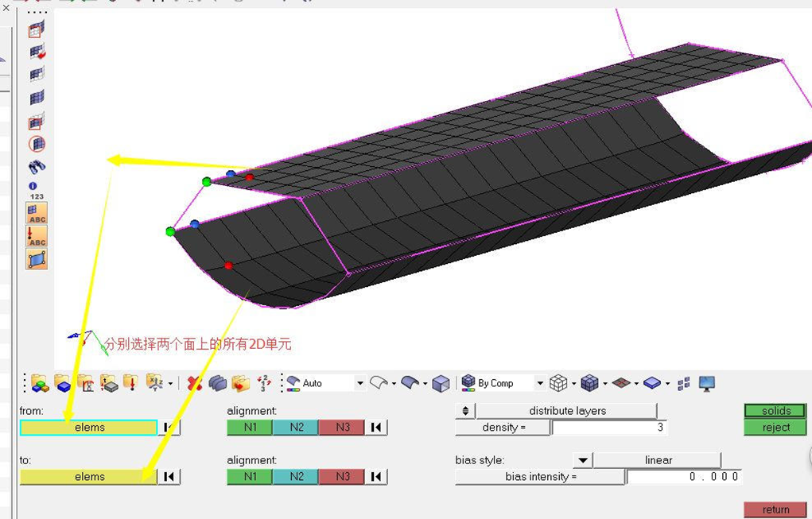Click the topmost mesh display icon in left toolbar
Viewport: 812px width, 519px height.
37,29
